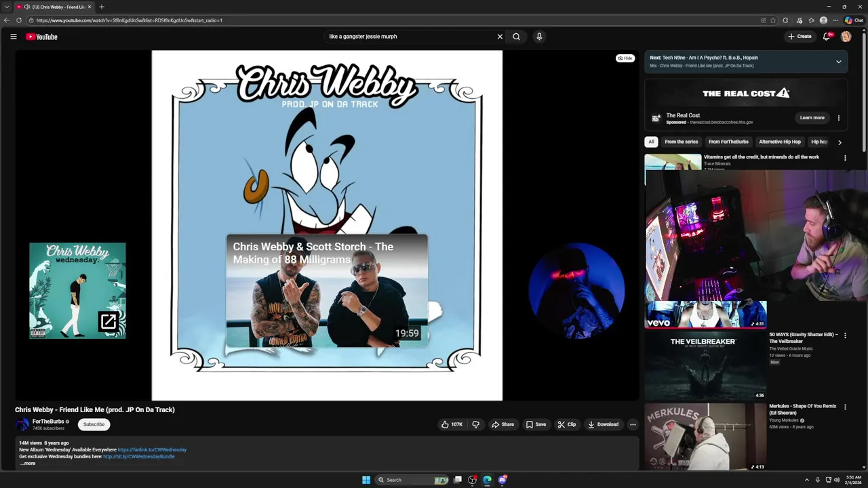The height and width of the screenshot is (488, 868).
Task: Open more actions menu beside Download
Action: pyautogui.click(x=633, y=424)
